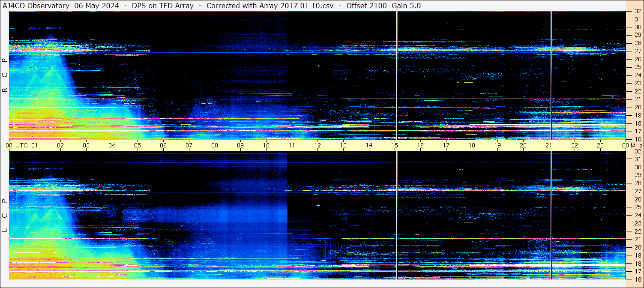Select hour "07" on the time axis
The image size is (644, 288).
tap(189, 146)
